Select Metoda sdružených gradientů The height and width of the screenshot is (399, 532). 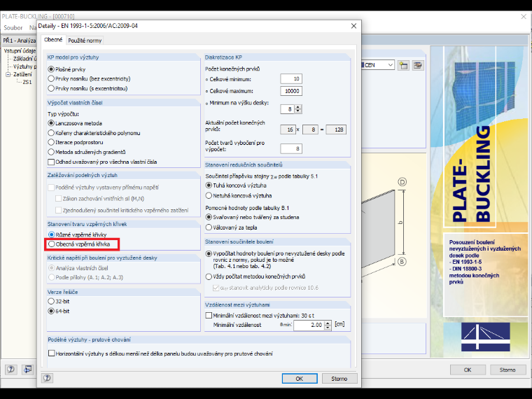pyautogui.click(x=51, y=152)
